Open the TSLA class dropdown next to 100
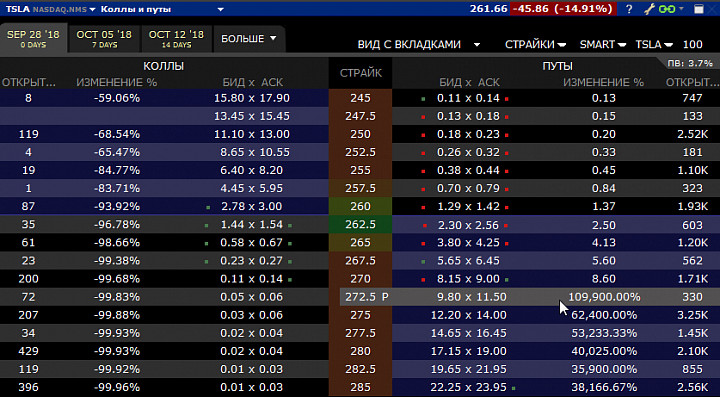This screenshot has width=720, height=397. tap(654, 45)
